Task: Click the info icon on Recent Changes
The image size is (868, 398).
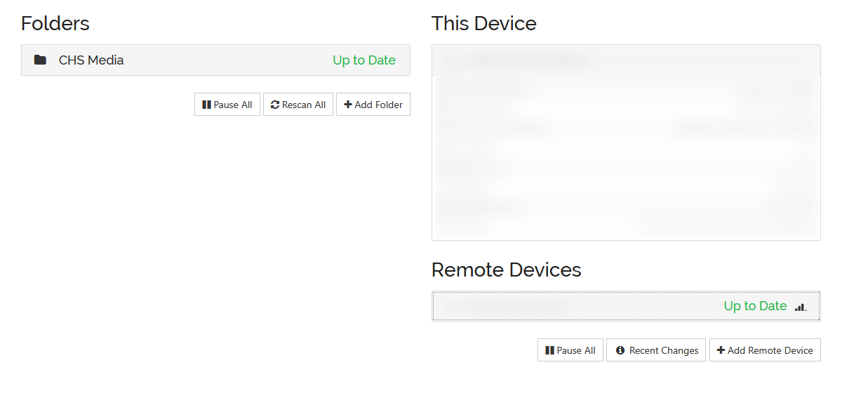Action: [620, 350]
